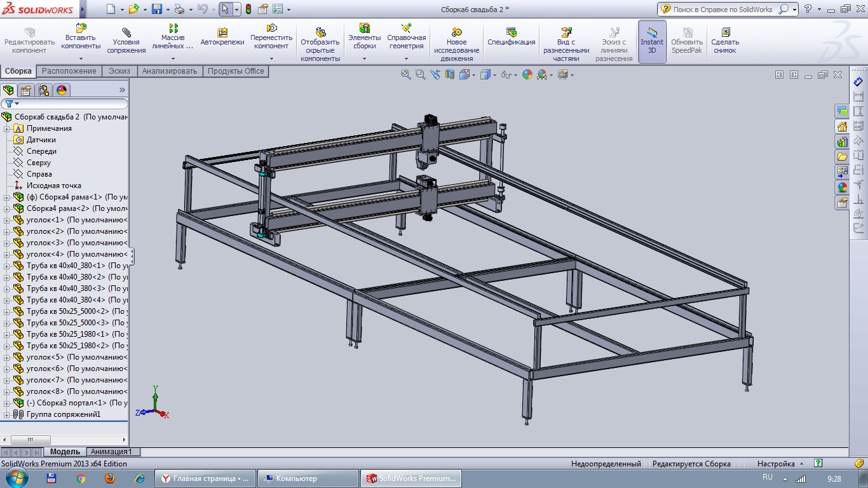This screenshot has width=868, height=488.
Task: Click the Настройка status bar button
Action: [780, 464]
